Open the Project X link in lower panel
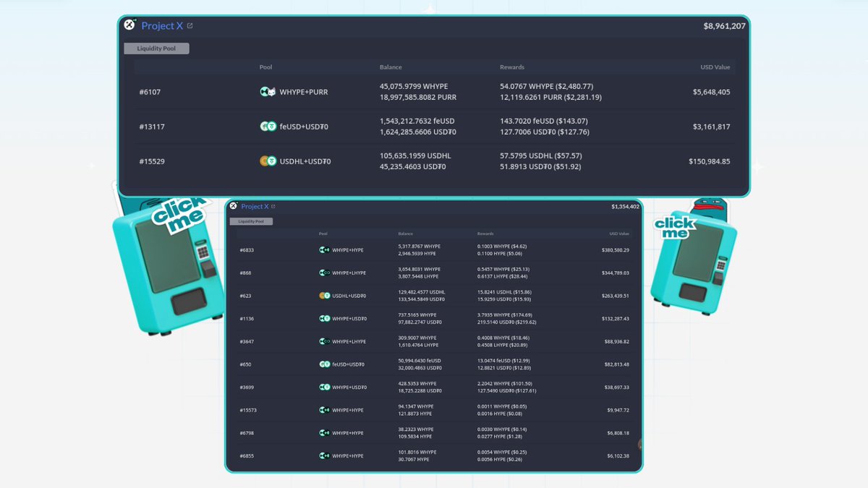The width and height of the screenshot is (868, 488). (x=255, y=207)
